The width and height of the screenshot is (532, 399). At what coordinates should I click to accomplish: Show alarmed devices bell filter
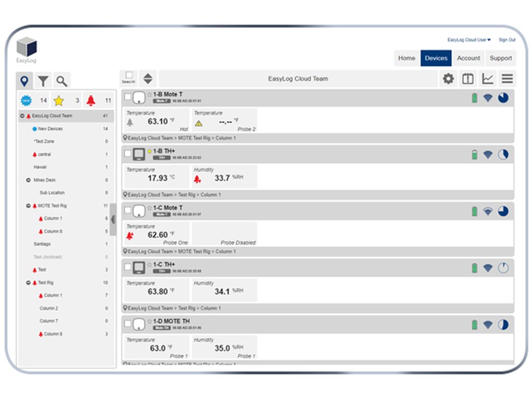coord(98,100)
